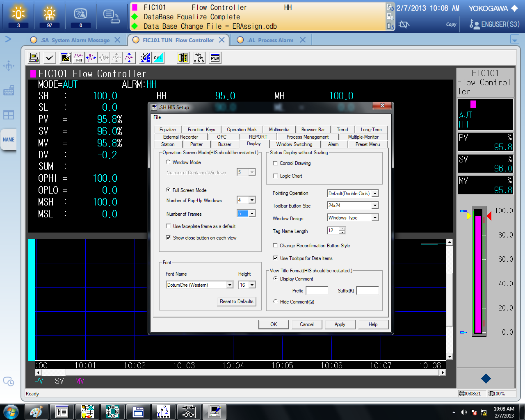Image resolution: width=525 pixels, height=420 pixels.
Task: Click the hardcopy monitor icon in tuning toolbar
Action: [x=34, y=58]
